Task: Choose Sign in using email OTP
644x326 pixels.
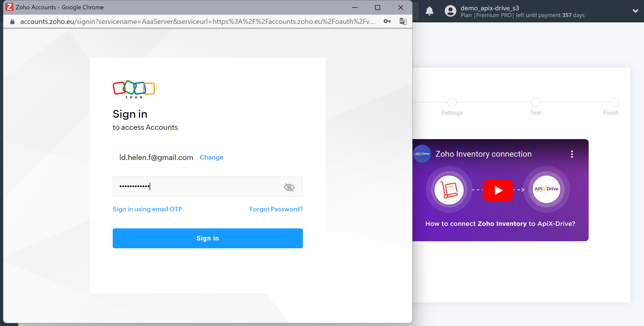Action: point(147,209)
